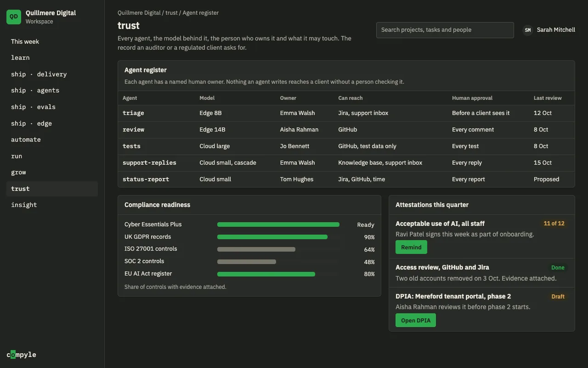Click the Jira, GitHub, time cell
The image size is (588, 368).
point(362,179)
